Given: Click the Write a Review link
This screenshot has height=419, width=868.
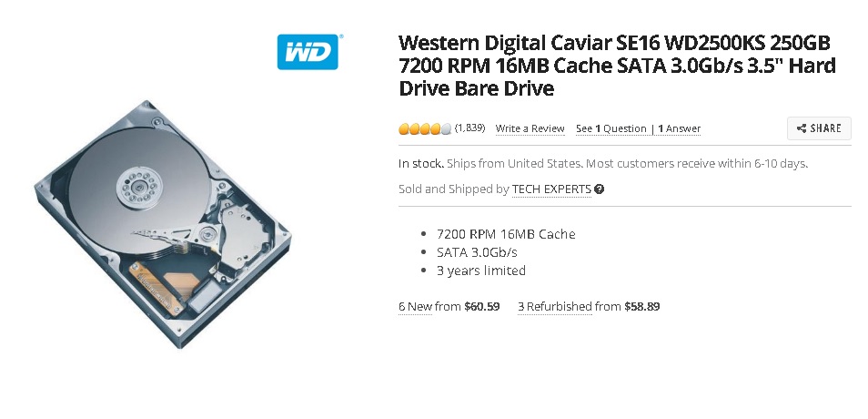Looking at the screenshot, I should pos(530,128).
